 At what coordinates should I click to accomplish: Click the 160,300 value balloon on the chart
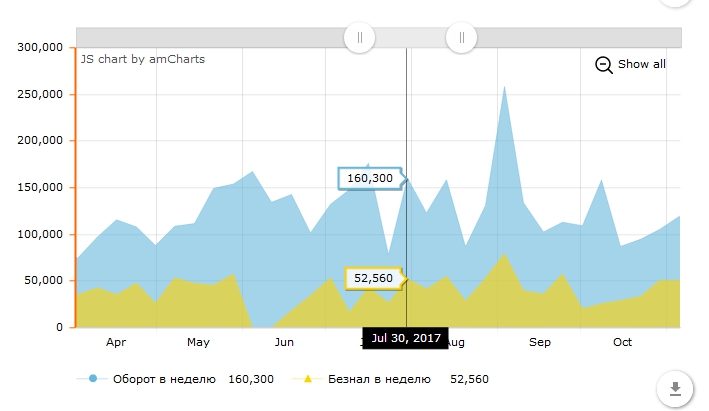pos(369,178)
